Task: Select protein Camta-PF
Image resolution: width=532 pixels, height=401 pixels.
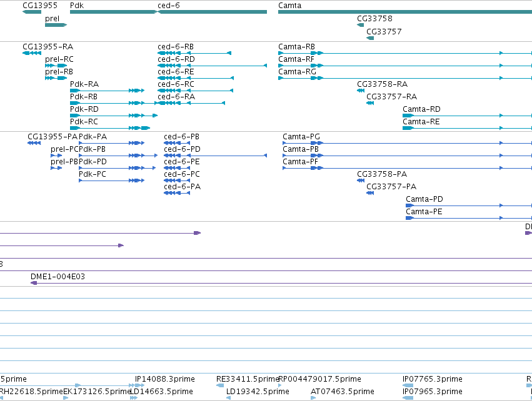Action: (x=300, y=162)
